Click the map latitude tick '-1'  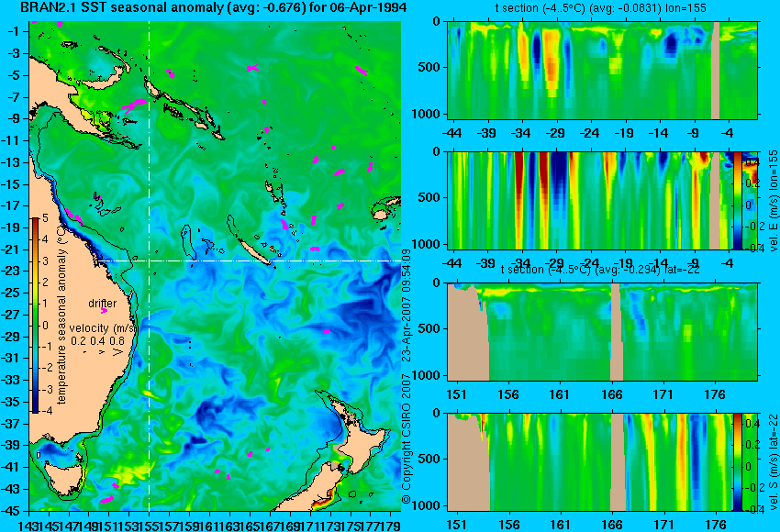[14, 32]
